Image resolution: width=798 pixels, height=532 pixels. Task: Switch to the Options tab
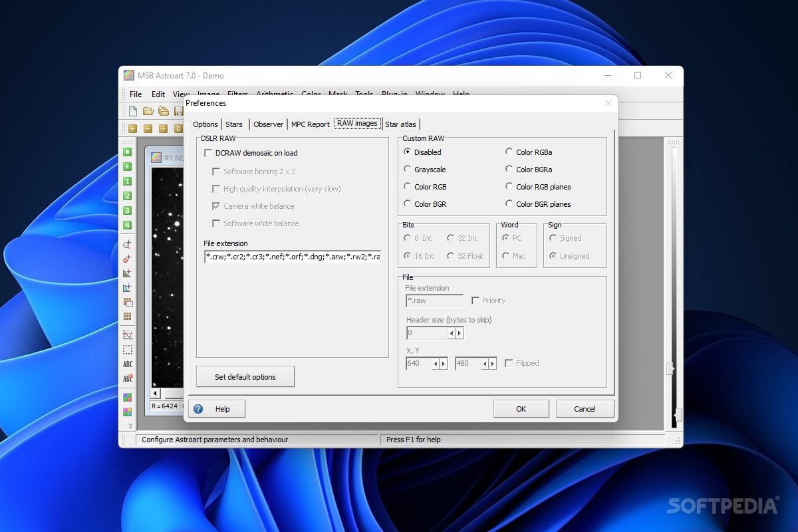click(x=205, y=124)
